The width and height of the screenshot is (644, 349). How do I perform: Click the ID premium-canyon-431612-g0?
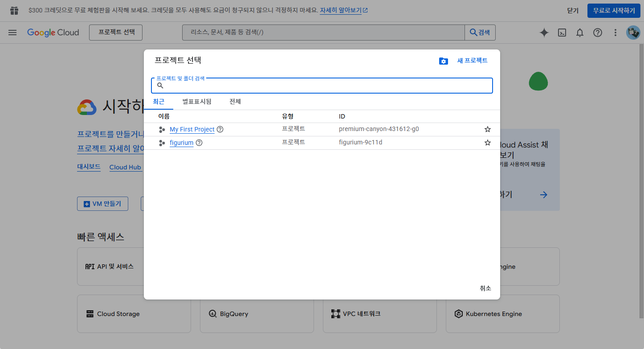click(379, 129)
